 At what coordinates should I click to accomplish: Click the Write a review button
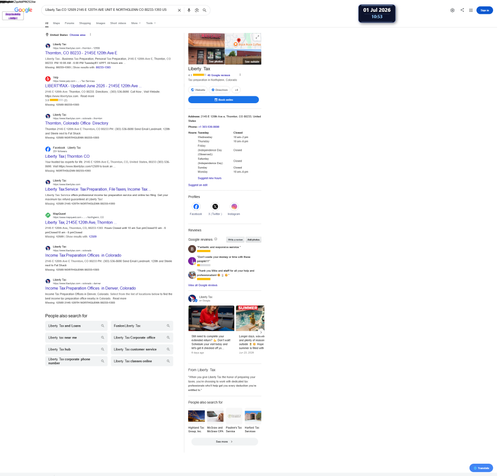(235, 240)
